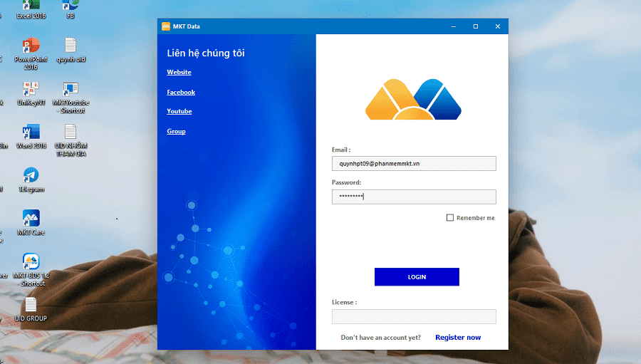Open the Facebook contact link
The width and height of the screenshot is (641, 364).
tap(181, 92)
